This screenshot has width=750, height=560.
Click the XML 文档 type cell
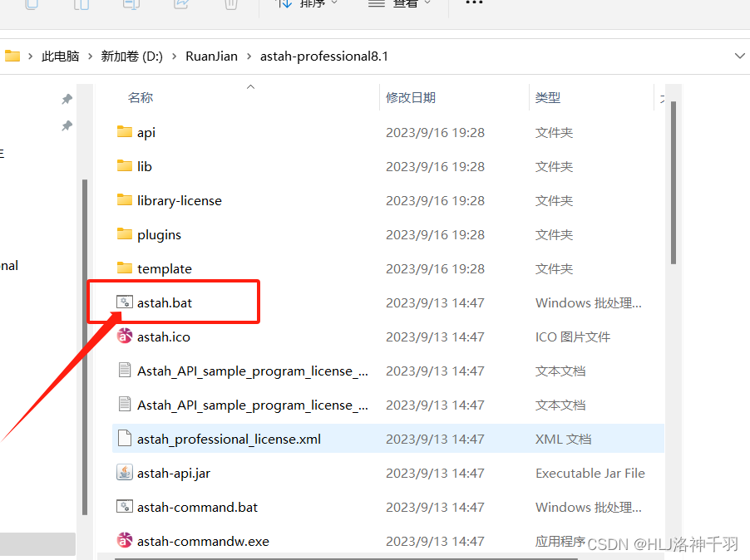coord(564,440)
